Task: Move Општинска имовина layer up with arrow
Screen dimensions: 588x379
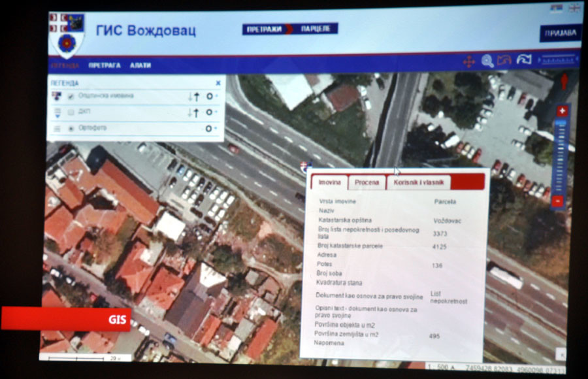Action: [x=196, y=97]
